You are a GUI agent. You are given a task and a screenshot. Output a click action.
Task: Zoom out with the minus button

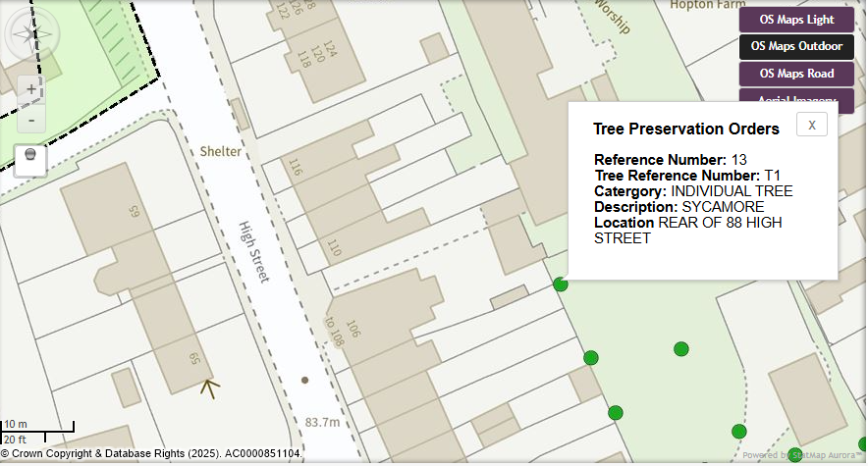pos(31,120)
